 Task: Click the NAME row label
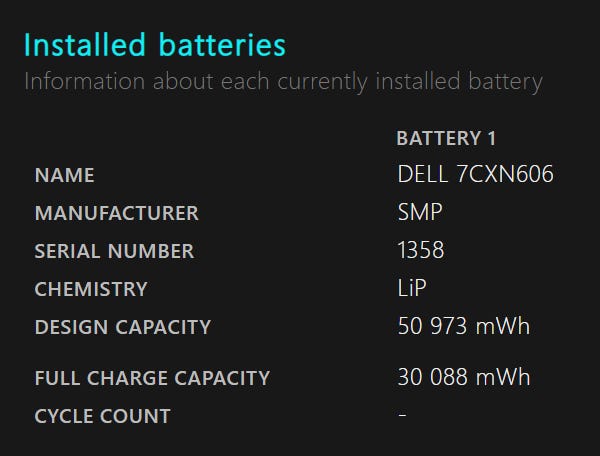65,175
